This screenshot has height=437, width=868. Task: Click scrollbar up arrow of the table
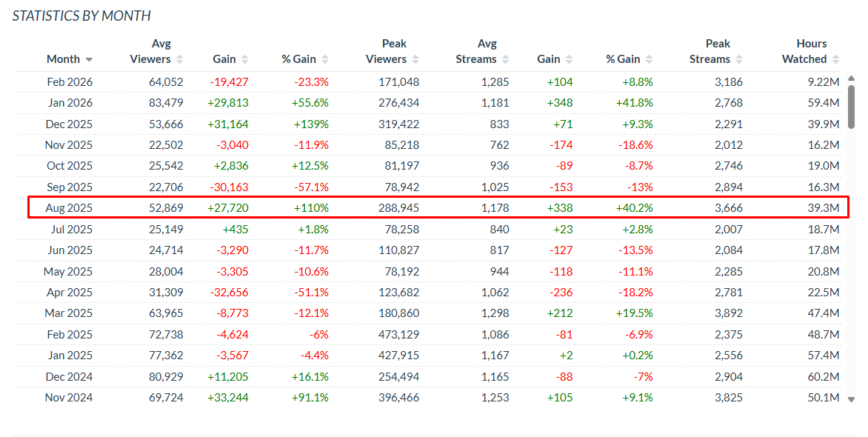click(852, 79)
